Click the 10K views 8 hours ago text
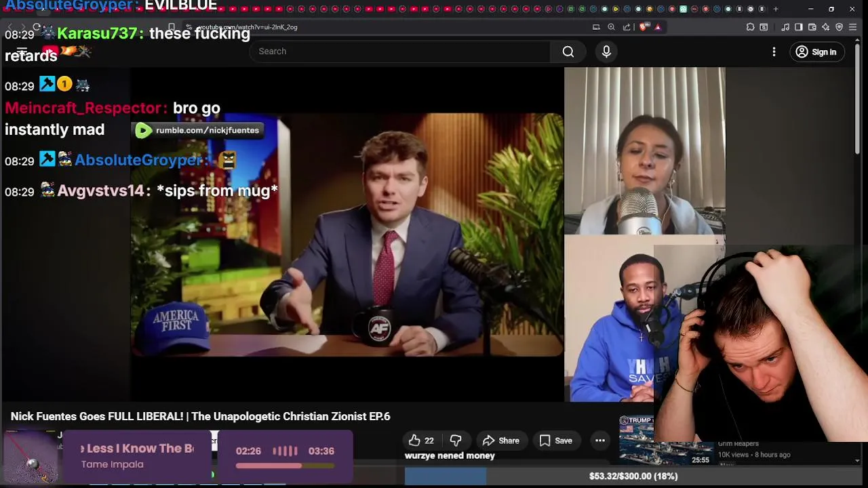Screen dimensions: 868x488 point(753,455)
